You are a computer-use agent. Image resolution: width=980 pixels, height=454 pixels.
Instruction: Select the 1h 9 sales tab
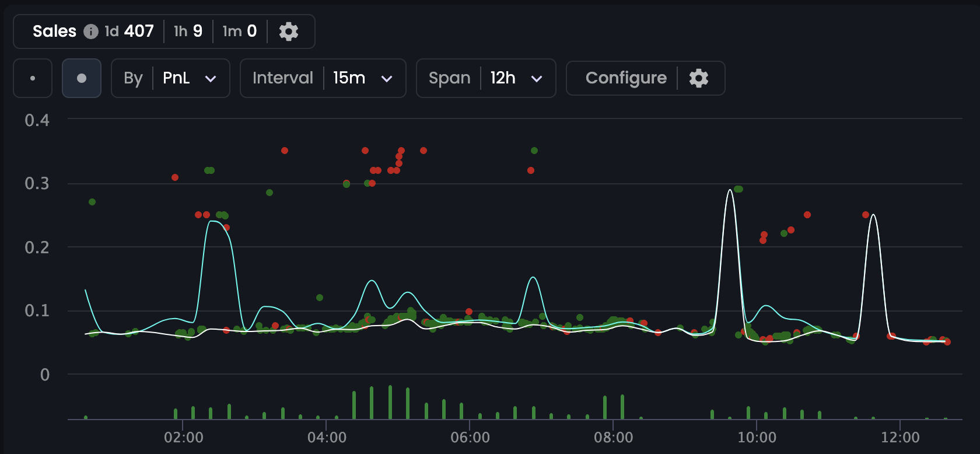pos(188,32)
